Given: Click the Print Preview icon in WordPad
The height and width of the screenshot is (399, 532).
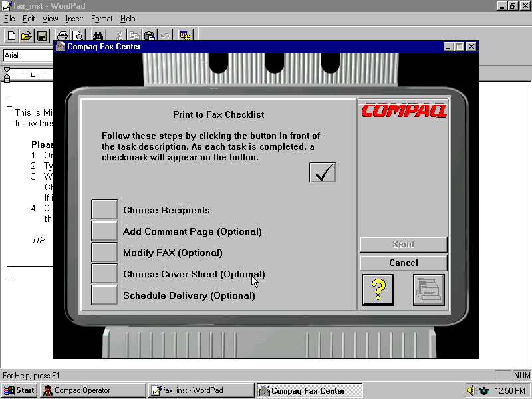Looking at the screenshot, I should [x=78, y=36].
